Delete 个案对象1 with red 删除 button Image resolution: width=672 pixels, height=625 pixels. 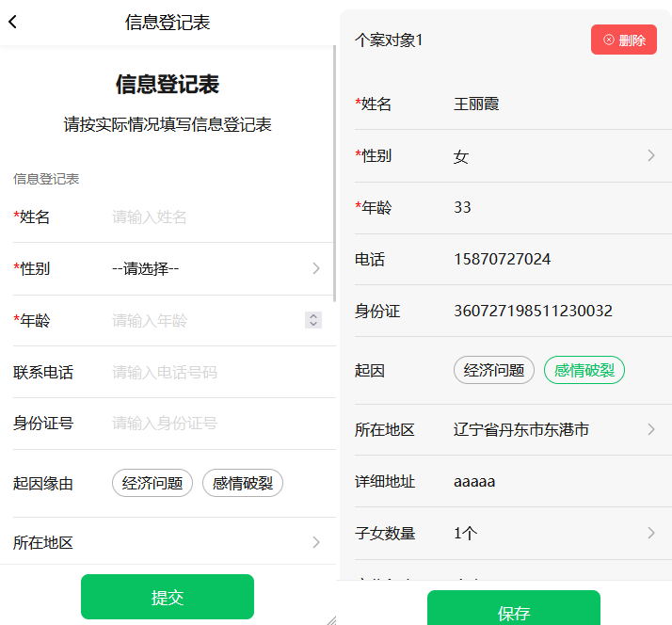click(x=624, y=40)
